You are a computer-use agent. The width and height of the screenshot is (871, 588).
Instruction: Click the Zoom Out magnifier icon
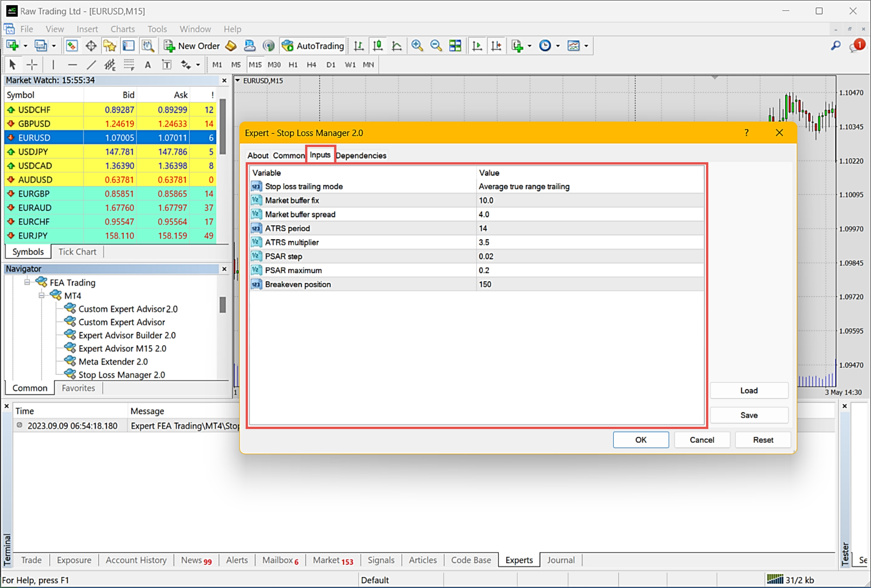pyautogui.click(x=436, y=46)
